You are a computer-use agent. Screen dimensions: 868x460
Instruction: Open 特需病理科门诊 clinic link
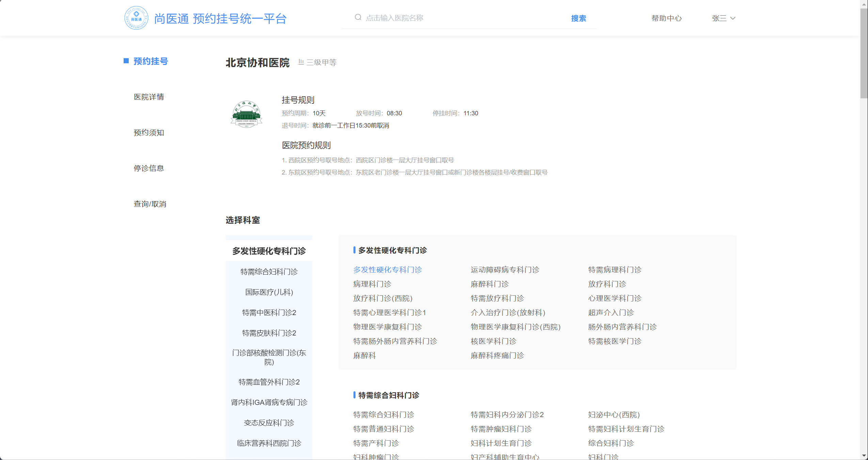click(615, 269)
